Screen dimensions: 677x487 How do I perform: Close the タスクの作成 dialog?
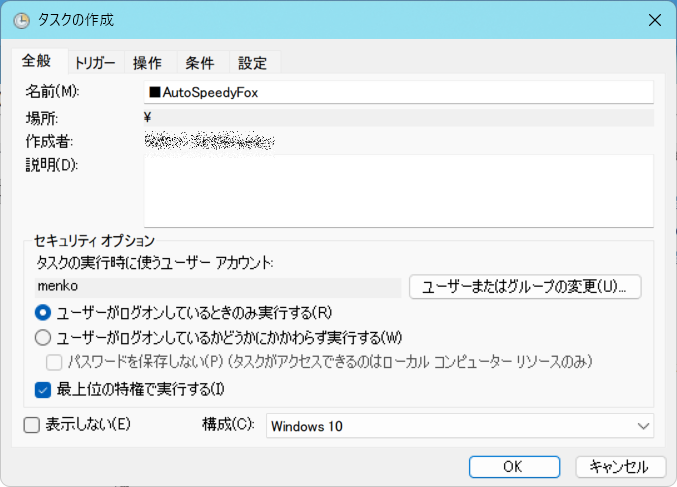(655, 20)
